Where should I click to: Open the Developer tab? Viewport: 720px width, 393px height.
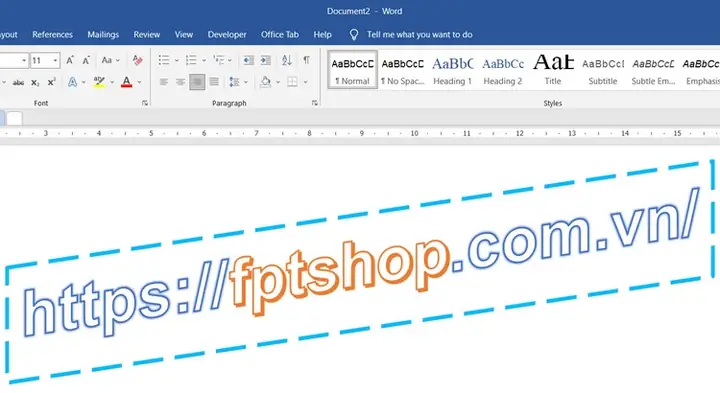227,35
